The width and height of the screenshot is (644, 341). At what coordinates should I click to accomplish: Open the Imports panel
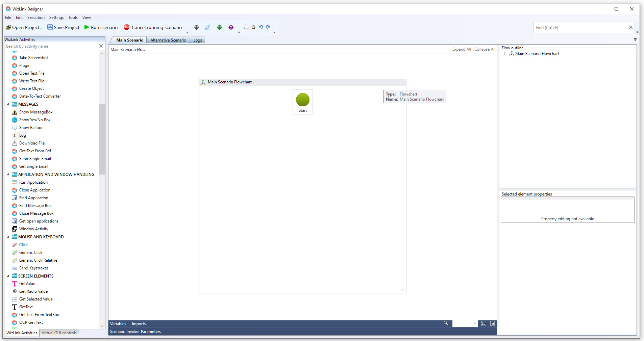pos(139,324)
